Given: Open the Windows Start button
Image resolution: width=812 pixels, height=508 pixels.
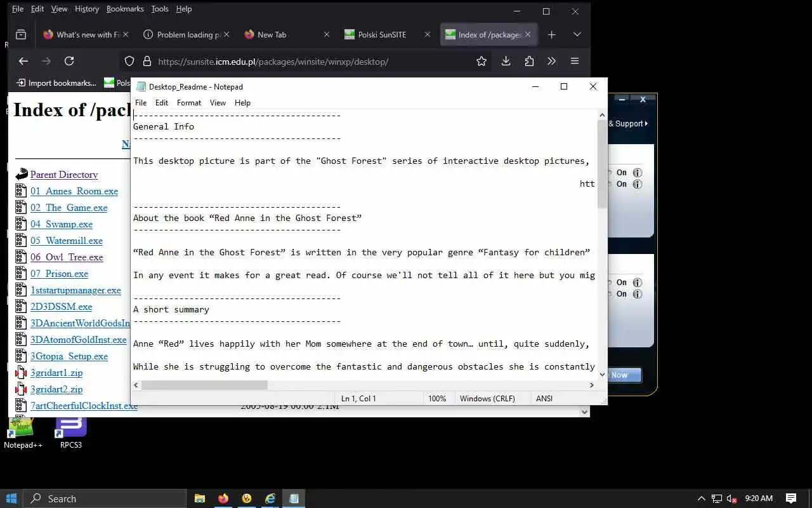Looking at the screenshot, I should pos(11,498).
